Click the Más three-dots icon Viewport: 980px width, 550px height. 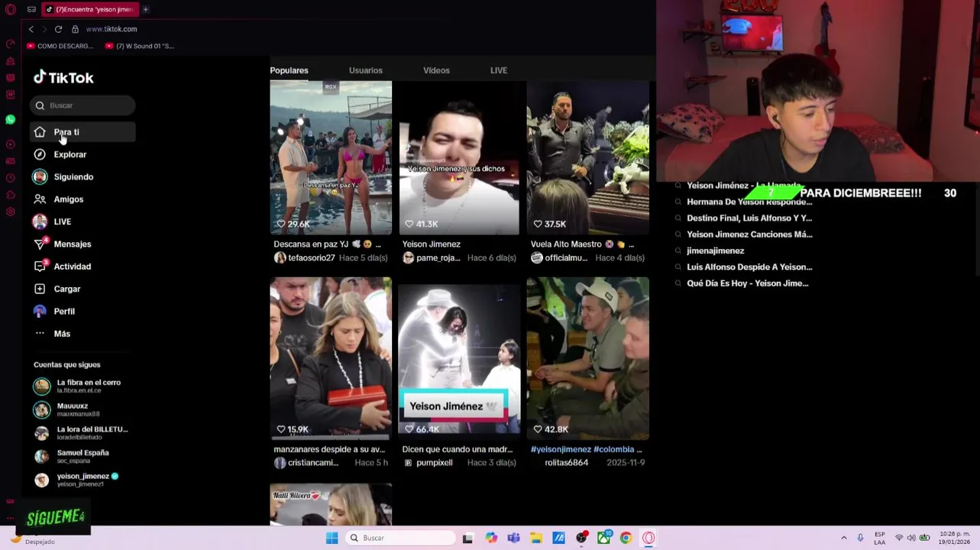point(40,334)
